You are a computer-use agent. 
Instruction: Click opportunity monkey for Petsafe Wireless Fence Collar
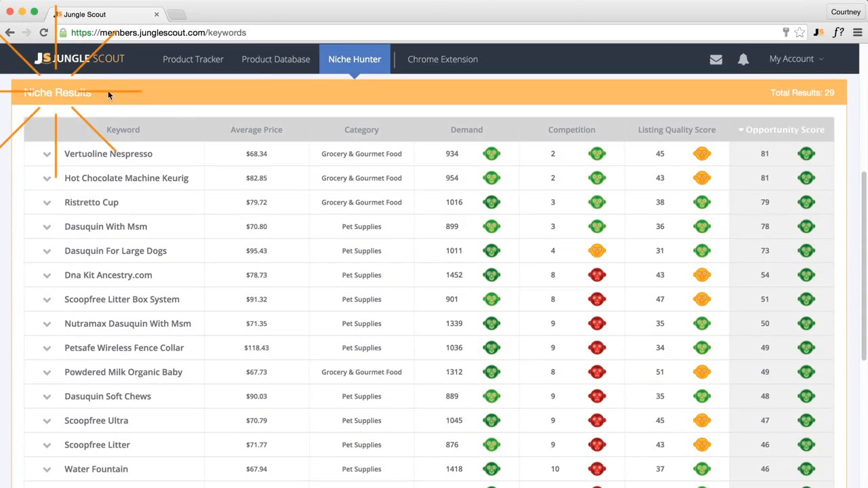tap(806, 348)
